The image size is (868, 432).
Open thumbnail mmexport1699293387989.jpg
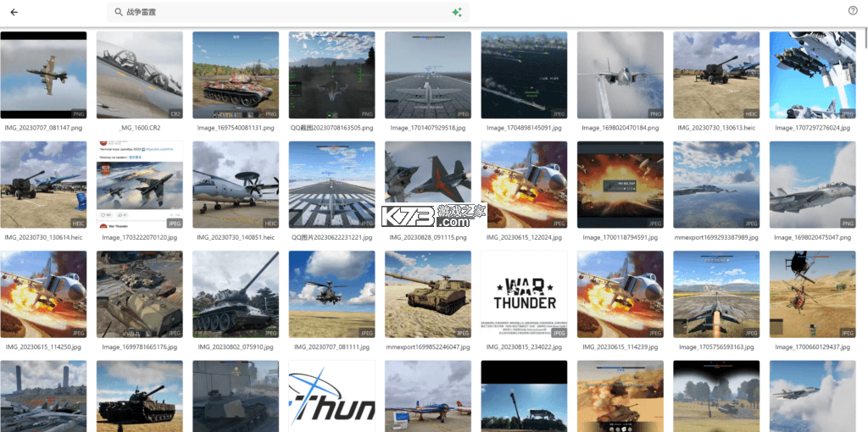coord(716,185)
